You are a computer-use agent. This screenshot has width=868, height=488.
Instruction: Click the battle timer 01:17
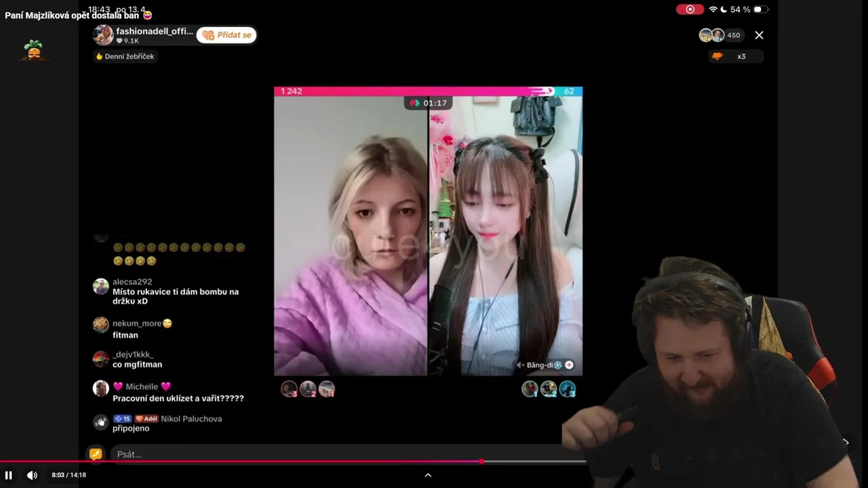(428, 103)
